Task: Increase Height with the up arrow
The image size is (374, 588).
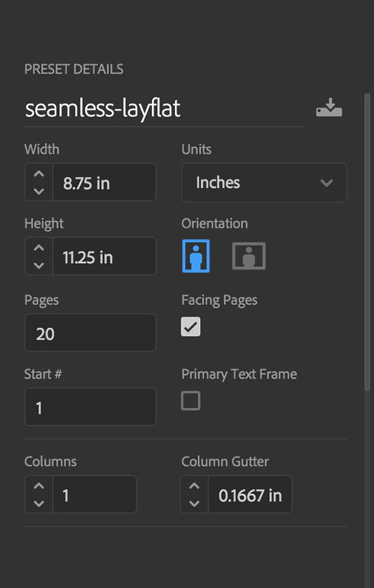Action: (39, 248)
